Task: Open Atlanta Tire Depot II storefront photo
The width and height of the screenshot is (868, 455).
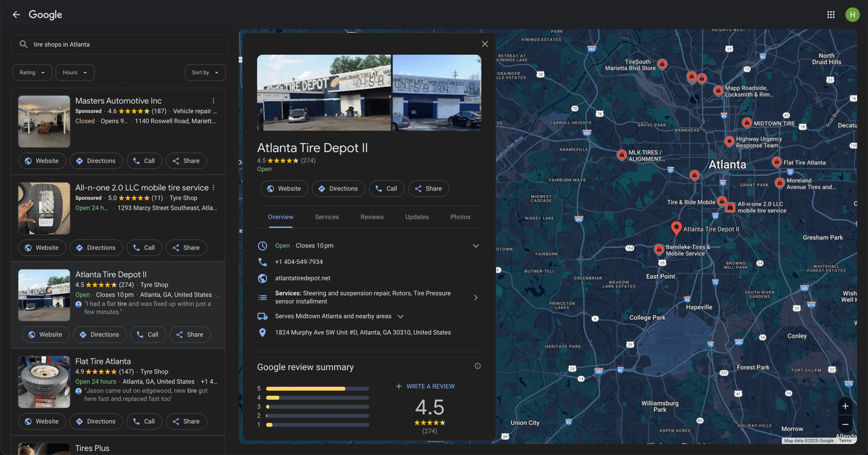Action: [324, 93]
